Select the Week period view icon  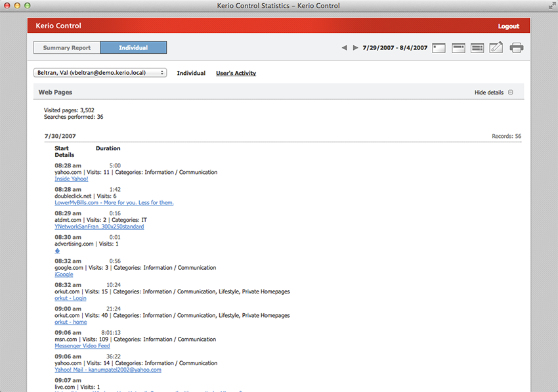tap(458, 48)
